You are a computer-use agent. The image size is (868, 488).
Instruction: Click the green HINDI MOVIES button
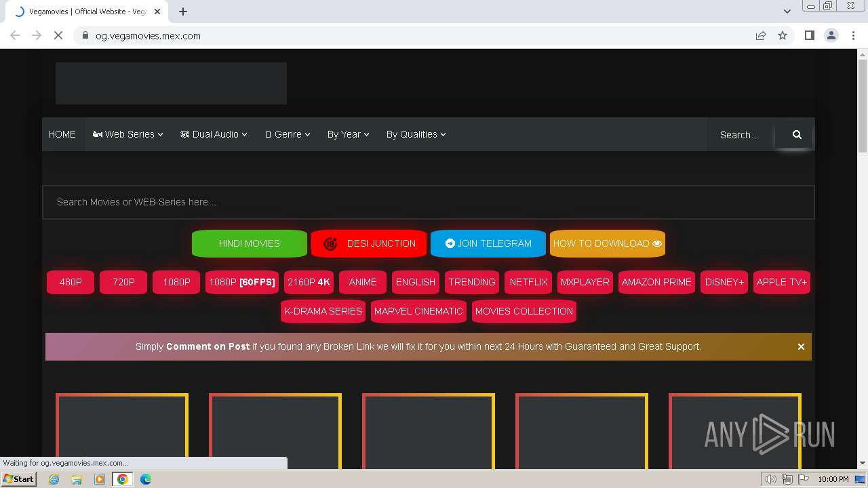pyautogui.click(x=249, y=243)
